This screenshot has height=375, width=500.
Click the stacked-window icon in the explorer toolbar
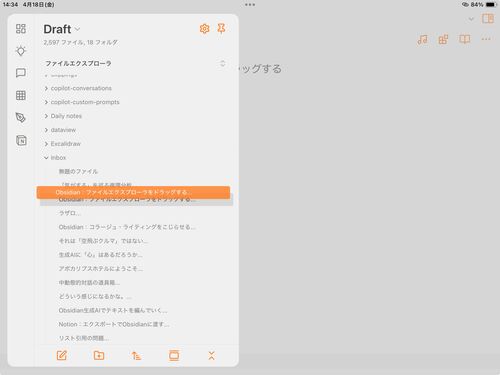pos(174,355)
